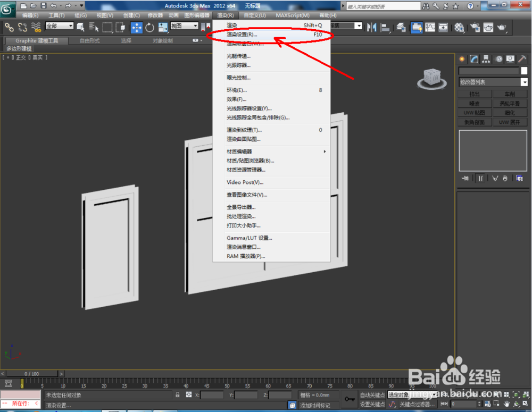Open the MAXScript(M) menu
This screenshot has height=412, width=532.
point(293,15)
